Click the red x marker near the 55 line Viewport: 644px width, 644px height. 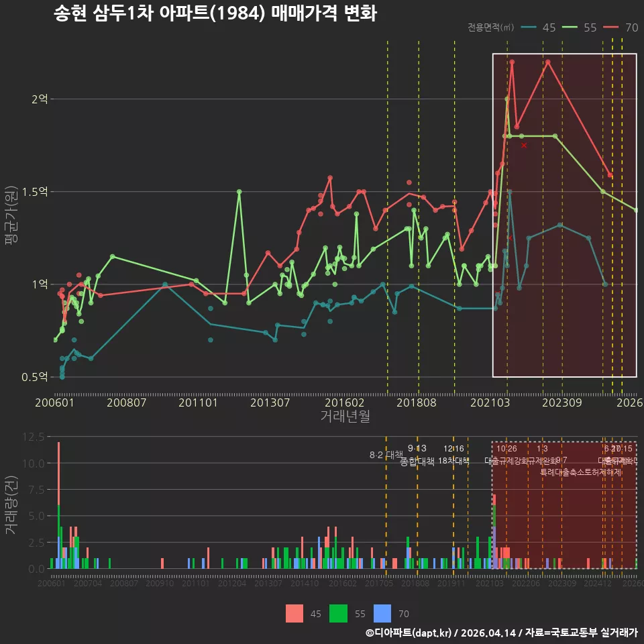click(x=524, y=146)
